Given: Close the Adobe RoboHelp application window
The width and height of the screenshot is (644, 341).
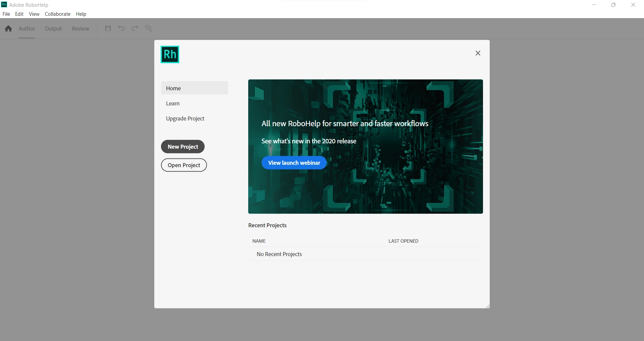Looking at the screenshot, I should [x=633, y=5].
